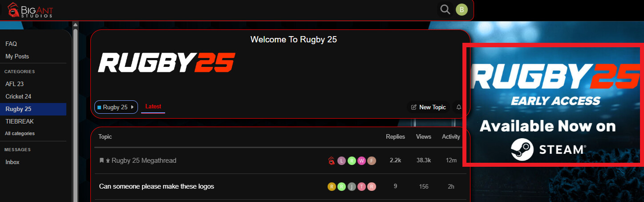Select Cricket 24 in the sidebar

[18, 96]
